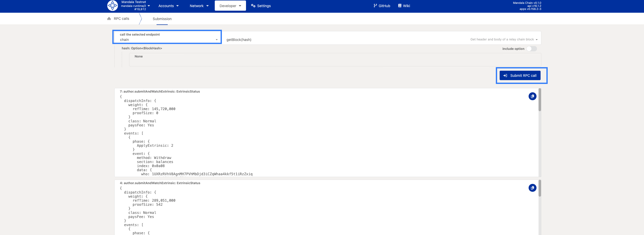
Task: Open the Accounts menu
Action: pos(168,6)
